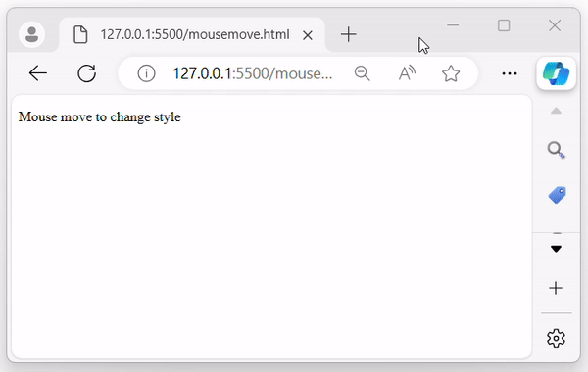This screenshot has width=588, height=372.
Task: View site information via info icon
Action: point(146,73)
